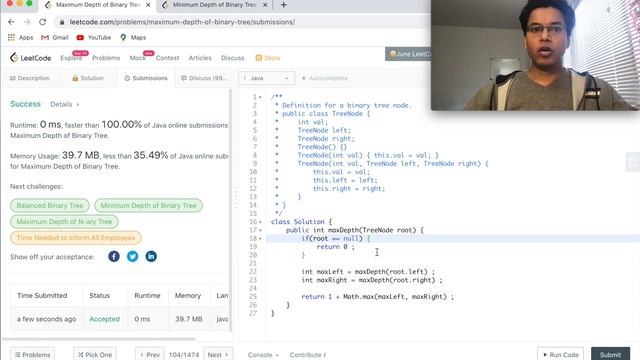Open the Store link in navbar
This screenshot has height=360, width=640.
268,58
